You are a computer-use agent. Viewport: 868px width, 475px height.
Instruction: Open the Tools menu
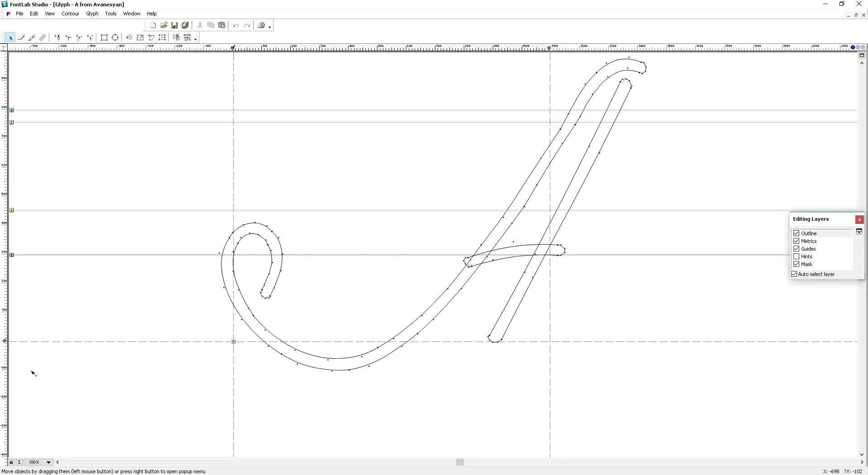[x=111, y=14]
